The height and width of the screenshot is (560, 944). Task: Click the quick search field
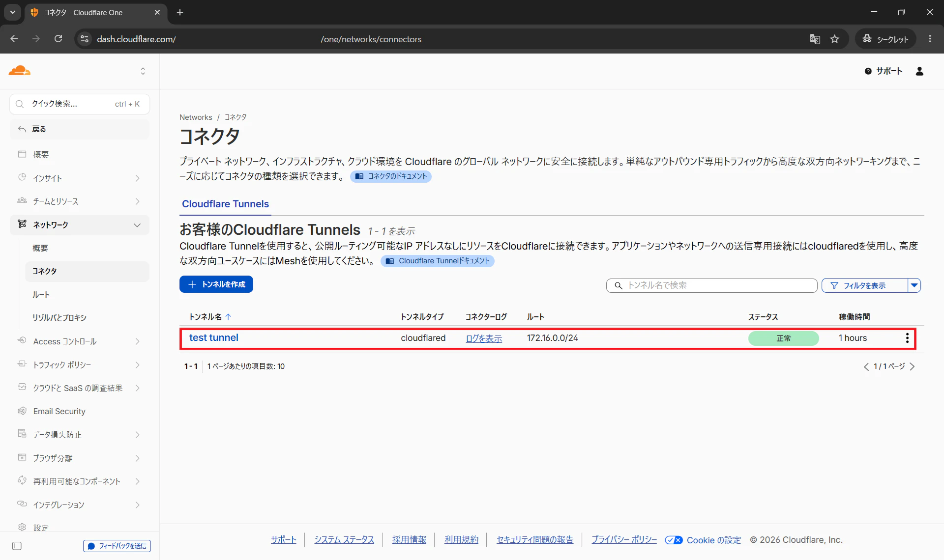[x=80, y=104]
